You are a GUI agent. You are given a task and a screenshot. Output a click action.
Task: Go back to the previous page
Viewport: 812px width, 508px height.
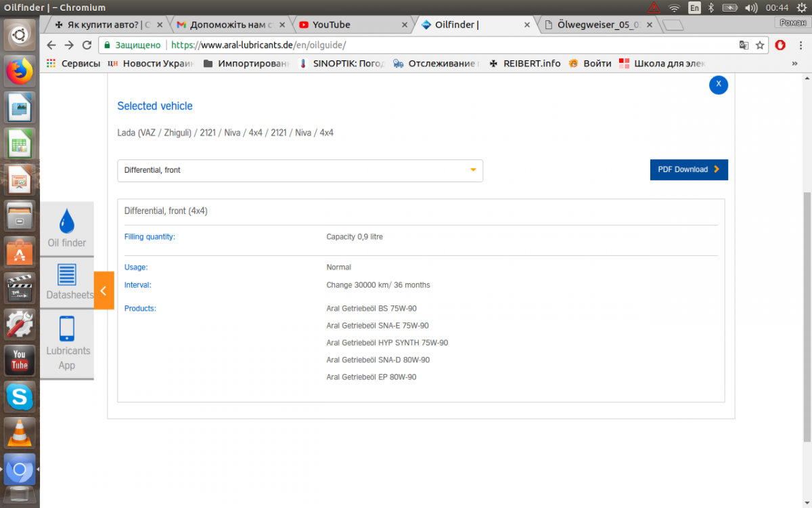[x=51, y=45]
